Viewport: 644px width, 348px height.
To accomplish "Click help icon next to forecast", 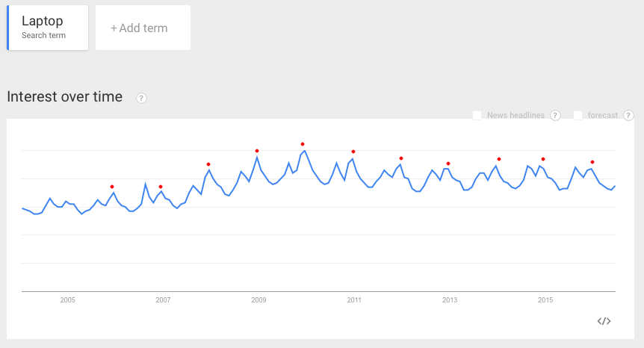I will [628, 116].
